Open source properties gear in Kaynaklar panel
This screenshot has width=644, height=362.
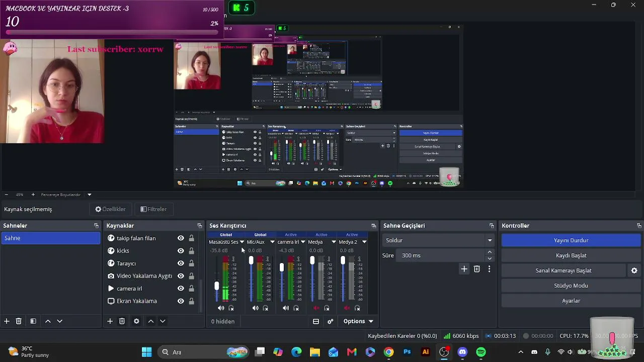(x=136, y=321)
